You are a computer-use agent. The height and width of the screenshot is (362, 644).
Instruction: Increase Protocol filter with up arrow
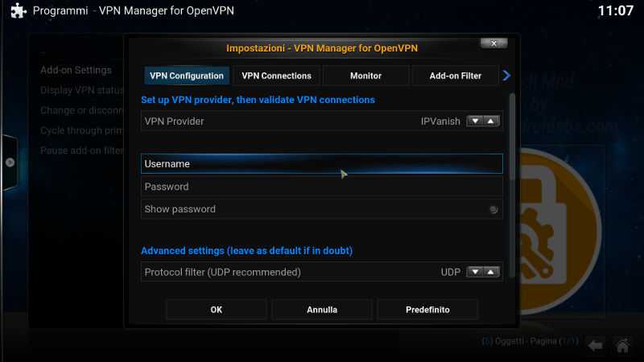491,272
